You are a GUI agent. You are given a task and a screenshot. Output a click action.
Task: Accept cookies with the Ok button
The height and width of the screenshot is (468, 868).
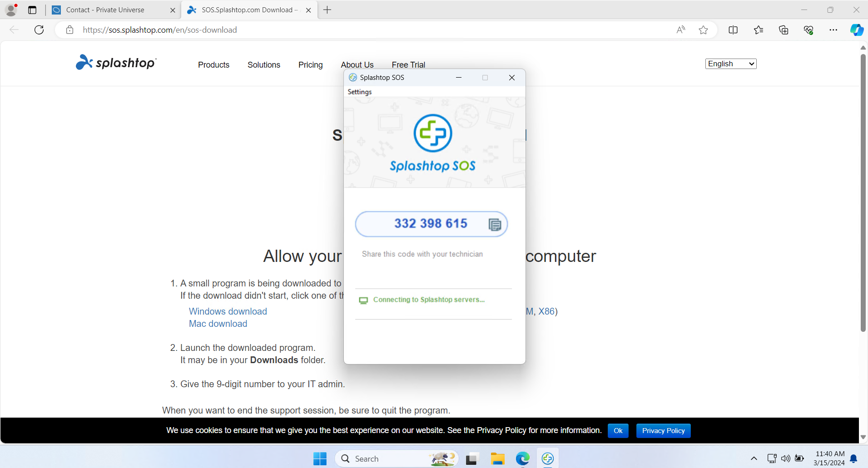click(618, 431)
